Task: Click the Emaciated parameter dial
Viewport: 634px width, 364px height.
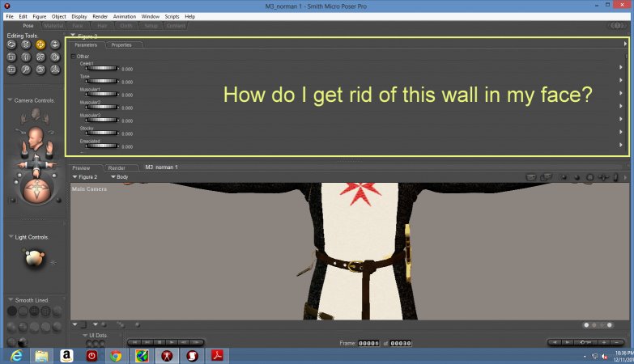Action: click(102, 146)
